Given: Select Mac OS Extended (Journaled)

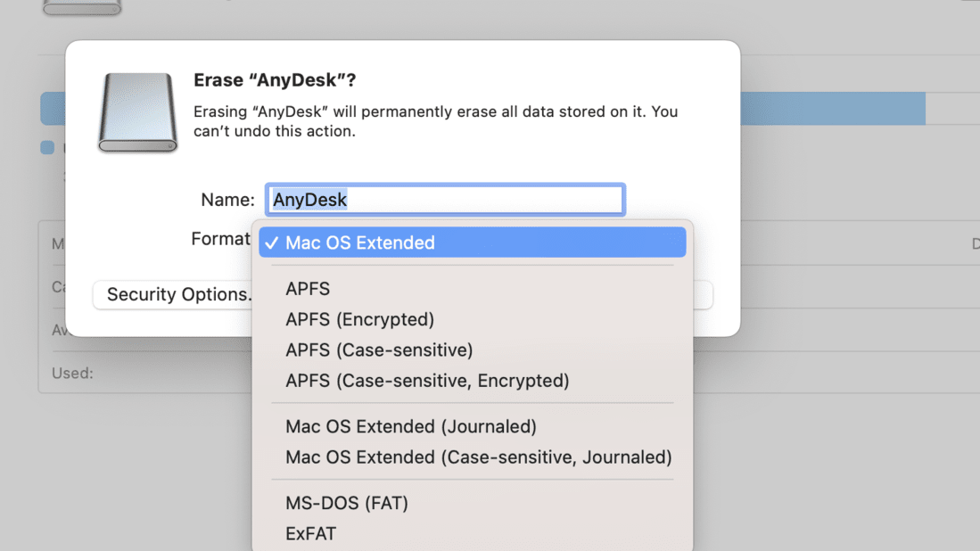Looking at the screenshot, I should pyautogui.click(x=411, y=426).
